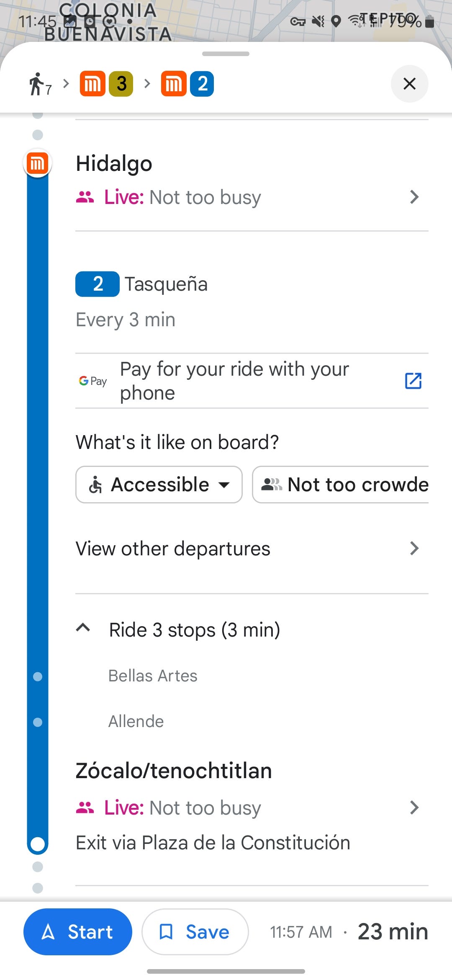Select the Line 3 badge in route summary
452x980 pixels.
[x=121, y=84]
